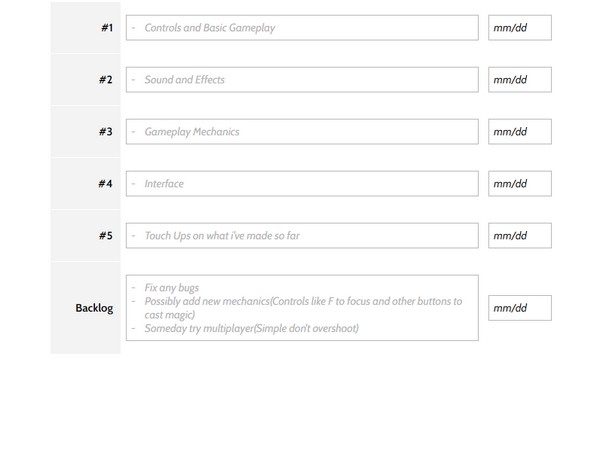Select the 'Sound and Effects' input field
The height and width of the screenshot is (450, 600).
[x=301, y=80]
